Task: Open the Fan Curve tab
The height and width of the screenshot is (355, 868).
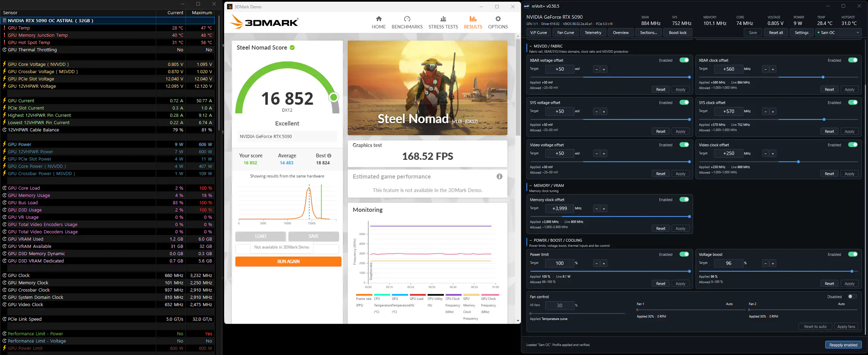Action: coord(565,33)
